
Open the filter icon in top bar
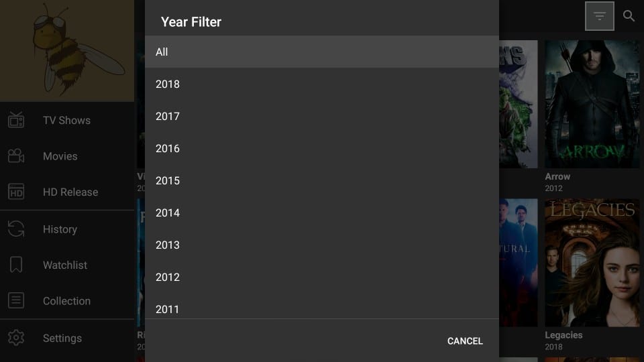pyautogui.click(x=599, y=16)
